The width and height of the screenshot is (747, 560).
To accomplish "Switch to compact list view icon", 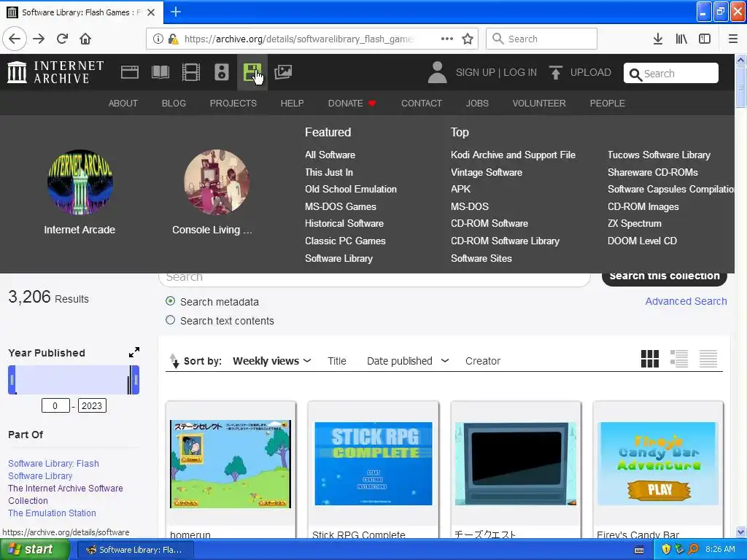I will 708,359.
